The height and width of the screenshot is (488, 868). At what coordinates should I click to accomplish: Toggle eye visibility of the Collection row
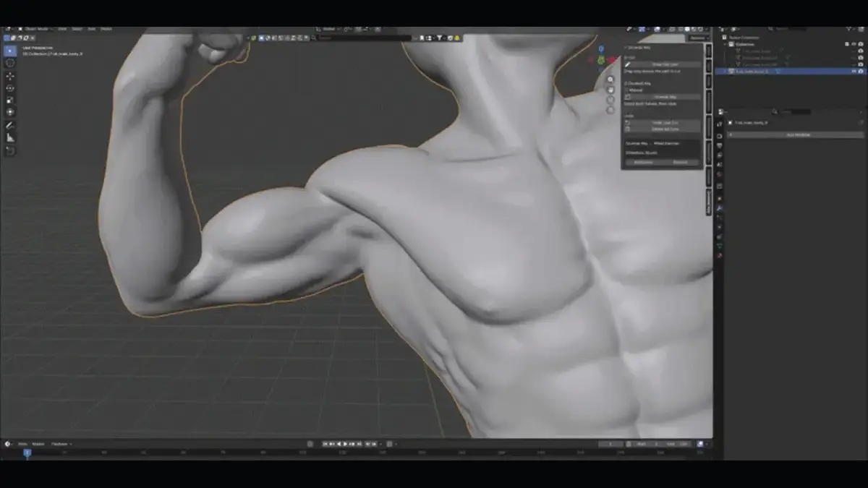854,44
